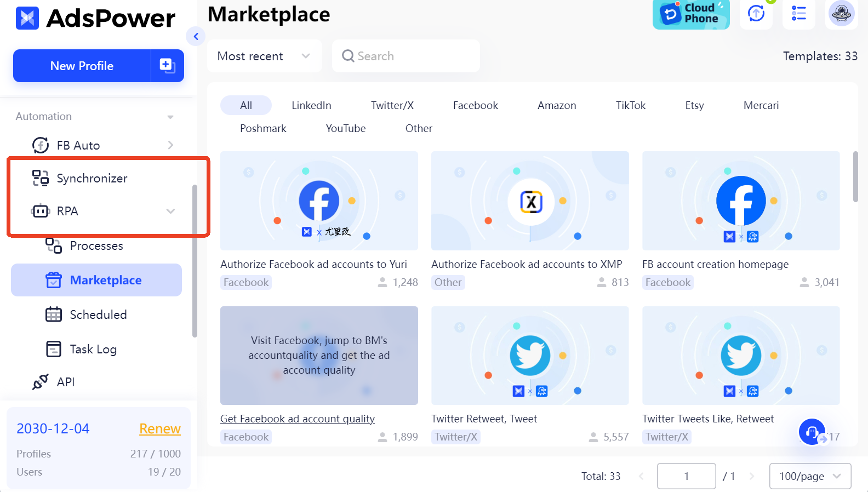The width and height of the screenshot is (868, 492).
Task: Click the sidebar vertical scrollbar
Action: [195, 261]
